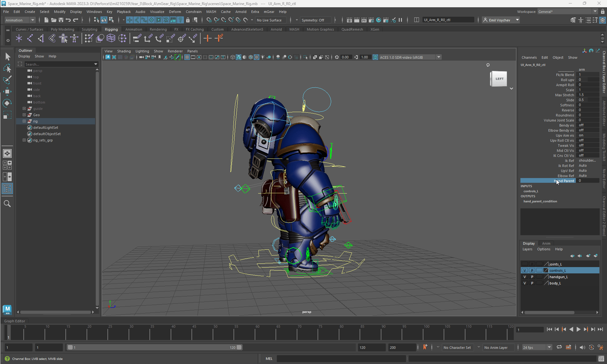Viewport: 607px width, 364px height.
Task: Click the Human IK character icon on the shelf
Action: (x=74, y=38)
